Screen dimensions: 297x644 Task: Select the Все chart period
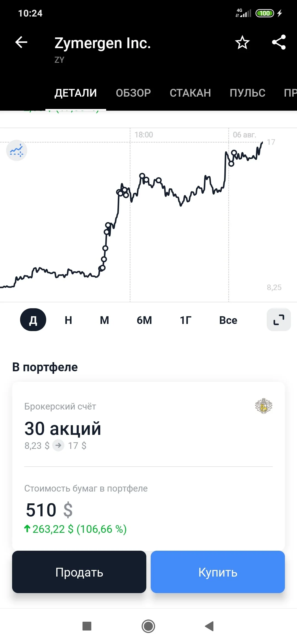(228, 320)
